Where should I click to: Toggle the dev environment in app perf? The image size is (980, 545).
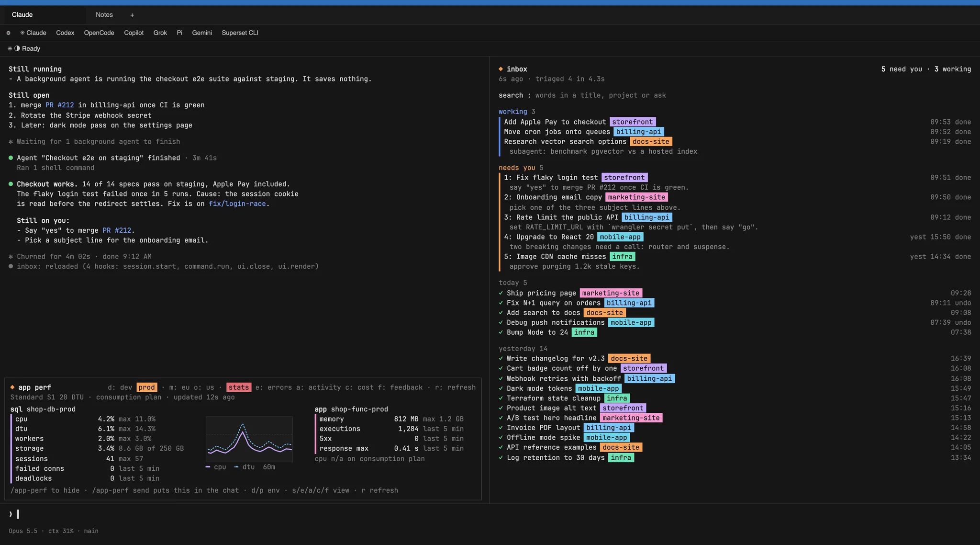pos(120,387)
